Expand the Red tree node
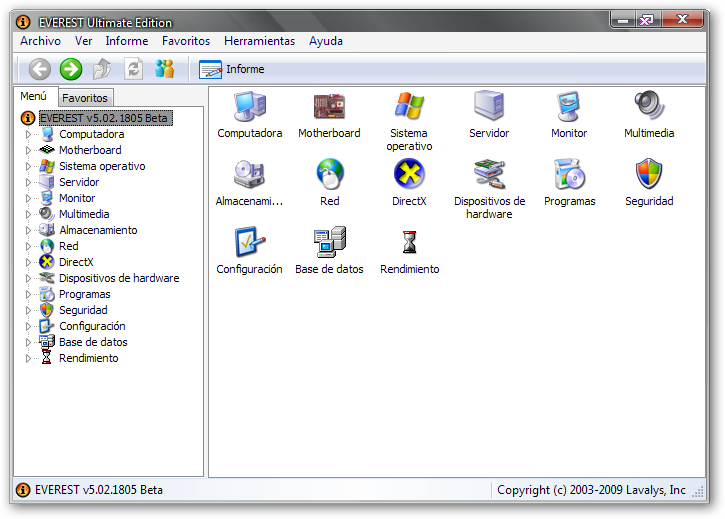The width and height of the screenshot is (725, 519). 28,247
